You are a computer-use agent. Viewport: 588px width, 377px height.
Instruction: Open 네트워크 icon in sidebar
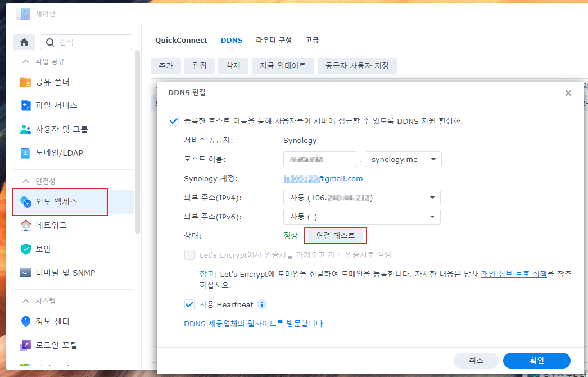tap(25, 225)
